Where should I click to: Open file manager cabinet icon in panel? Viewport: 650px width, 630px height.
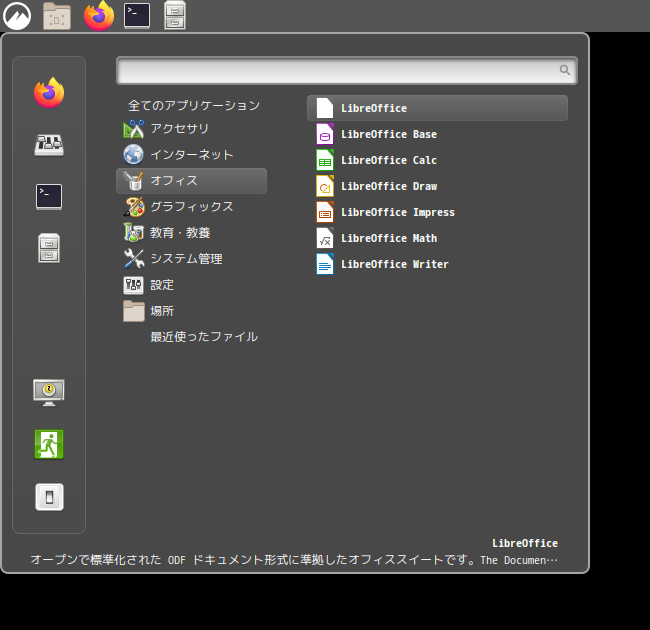[175, 16]
